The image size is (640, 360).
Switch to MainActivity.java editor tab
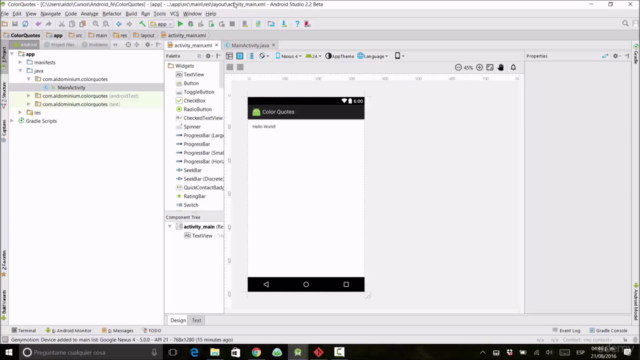pos(250,45)
